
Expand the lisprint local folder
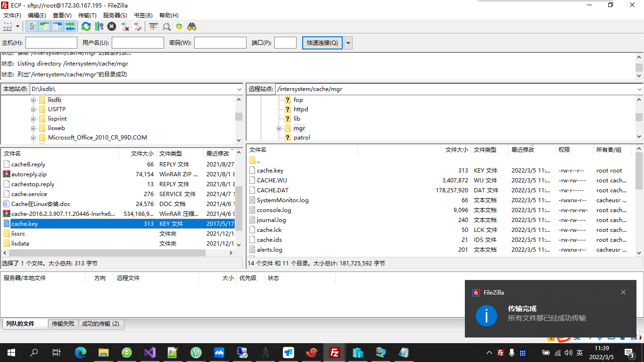pos(33,119)
